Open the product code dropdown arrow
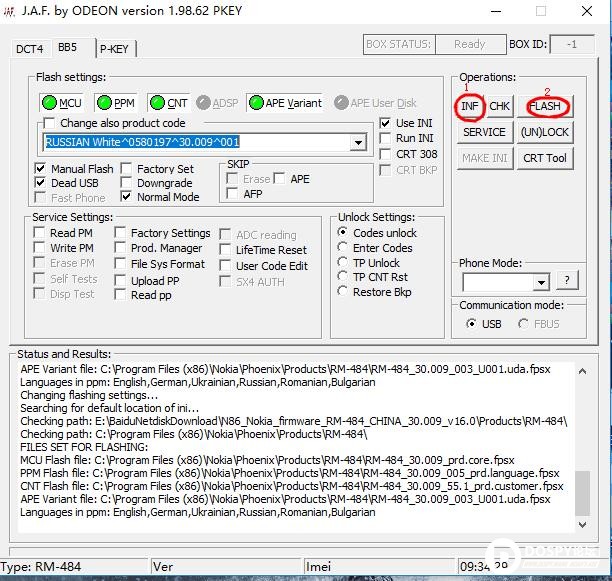Viewport: 612px width, 581px height. (x=358, y=142)
